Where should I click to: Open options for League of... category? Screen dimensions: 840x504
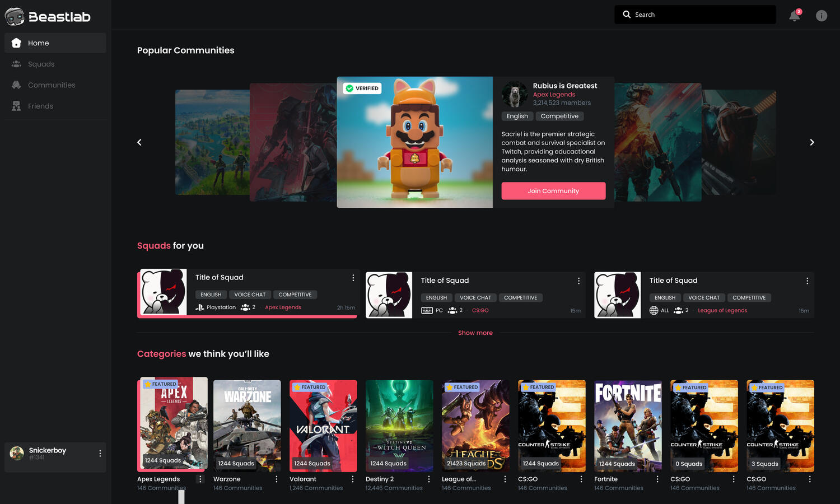[x=505, y=479]
